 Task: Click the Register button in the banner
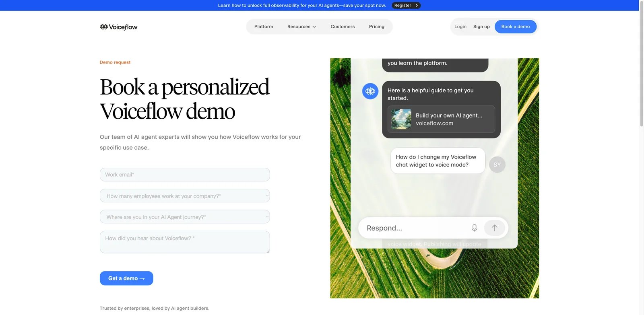406,5
